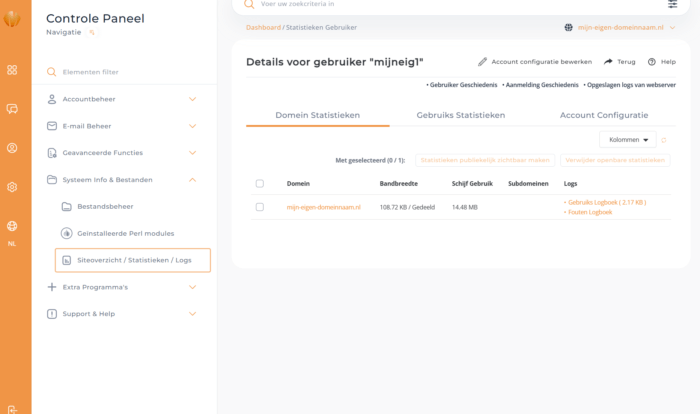Click the small icon next to Navigatie
This screenshot has width=700, height=414.
[x=92, y=32]
